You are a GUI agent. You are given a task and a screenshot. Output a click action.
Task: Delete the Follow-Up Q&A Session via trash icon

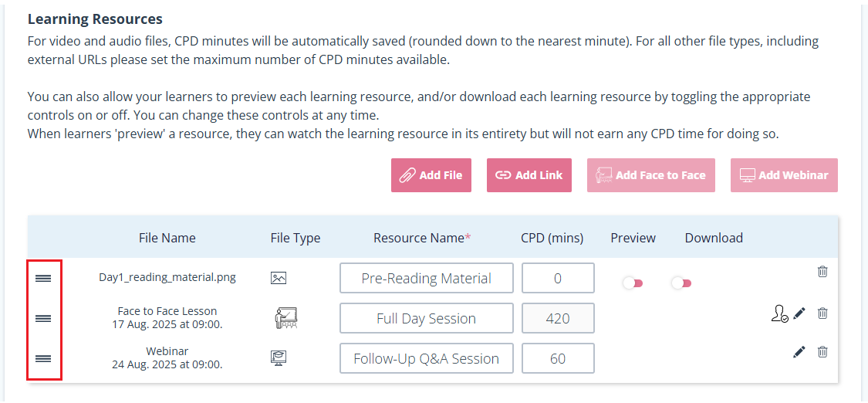tap(822, 351)
